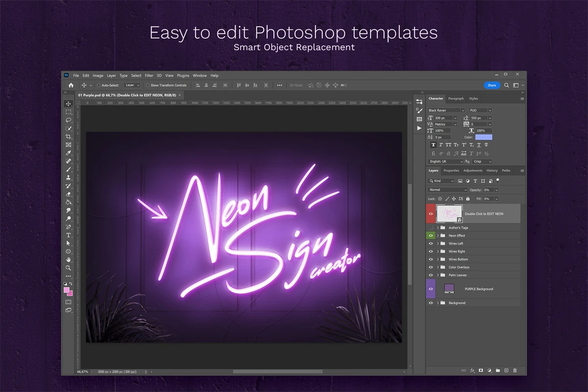Click the delete layer trash icon

pos(515,370)
